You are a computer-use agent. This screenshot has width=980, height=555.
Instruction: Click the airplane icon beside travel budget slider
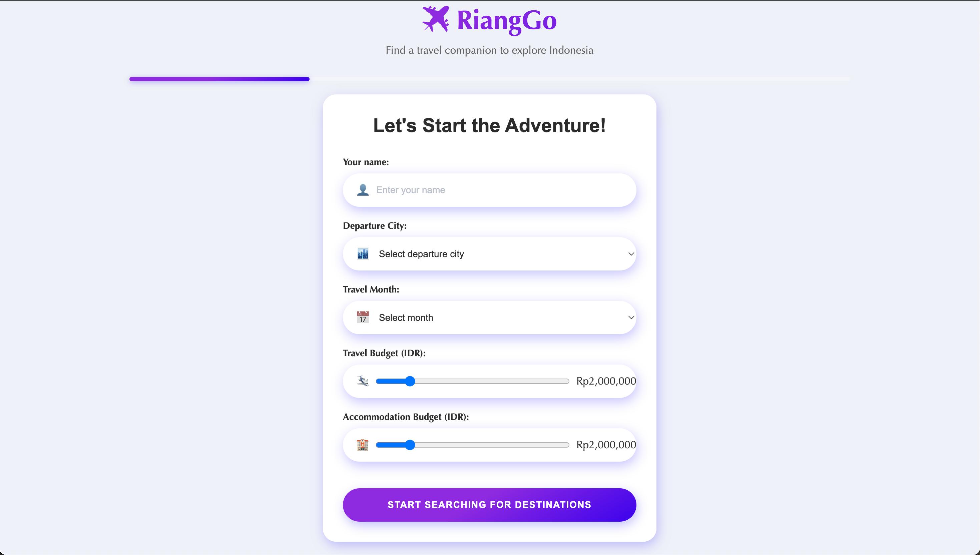click(x=363, y=381)
